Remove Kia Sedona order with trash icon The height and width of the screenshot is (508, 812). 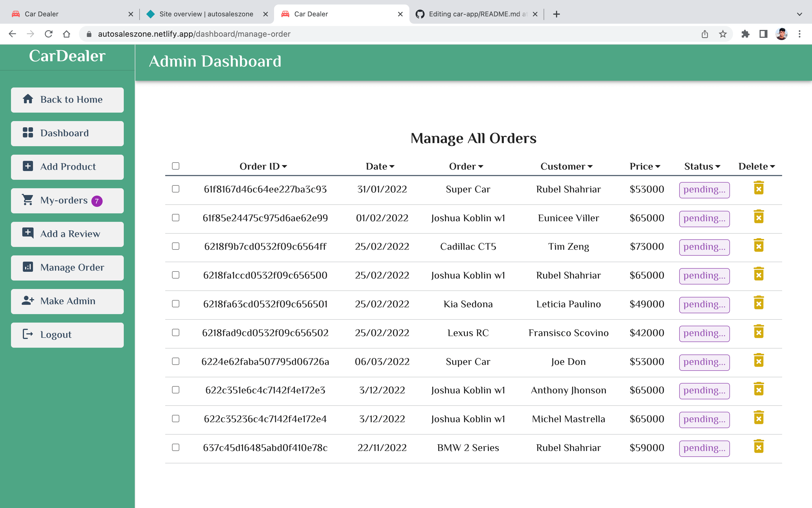[759, 303]
